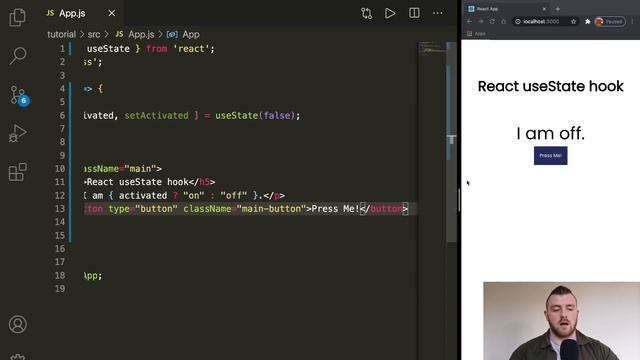Split the editor right
Screen dimensions: 640x360
click(414, 13)
